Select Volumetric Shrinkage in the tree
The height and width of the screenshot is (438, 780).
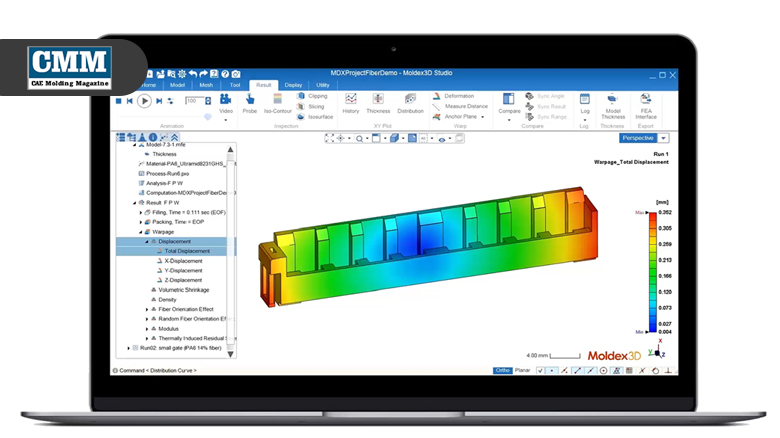click(x=184, y=290)
